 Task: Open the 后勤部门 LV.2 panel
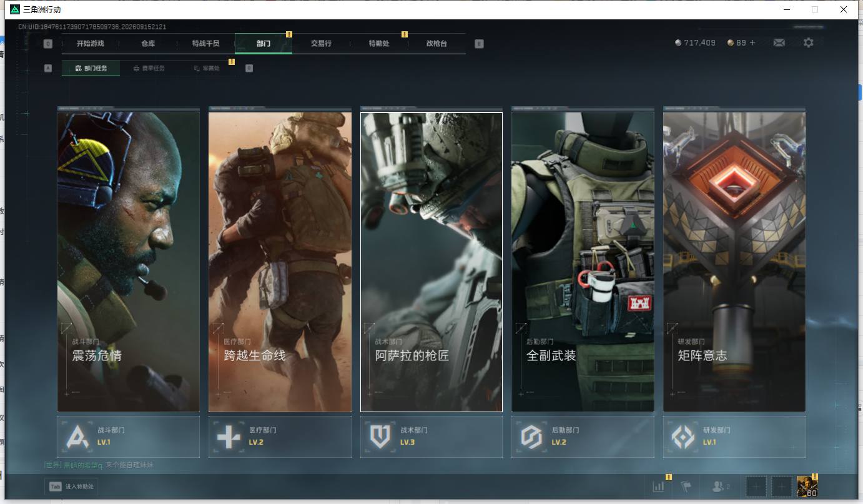583,437
